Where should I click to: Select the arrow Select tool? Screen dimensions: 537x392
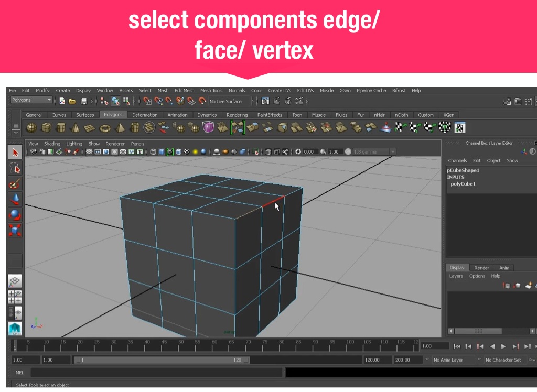click(x=15, y=153)
